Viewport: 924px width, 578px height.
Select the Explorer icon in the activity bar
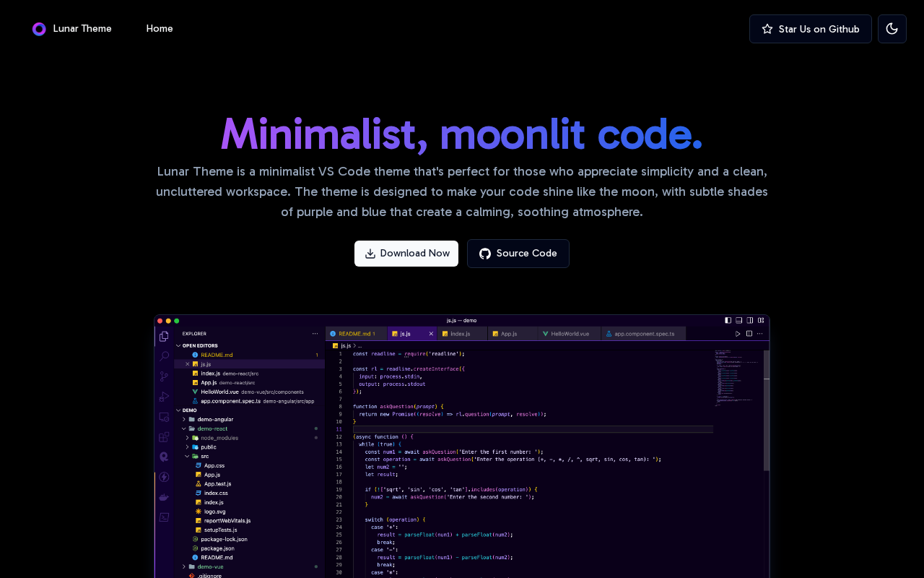click(x=164, y=336)
